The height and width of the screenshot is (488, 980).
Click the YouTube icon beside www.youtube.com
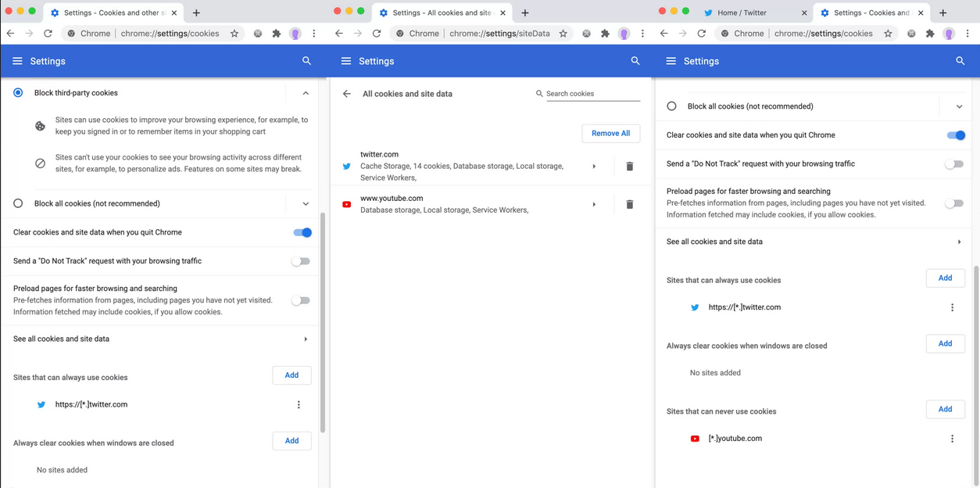pos(346,204)
